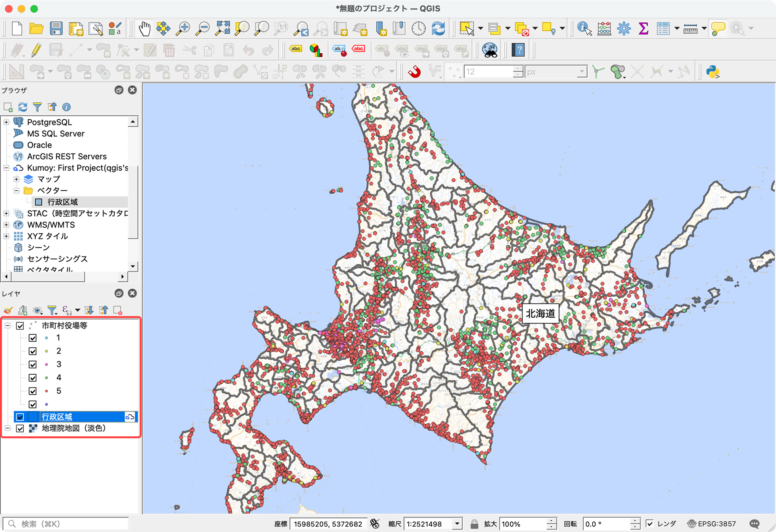Select the Measure Line tool

click(691, 28)
